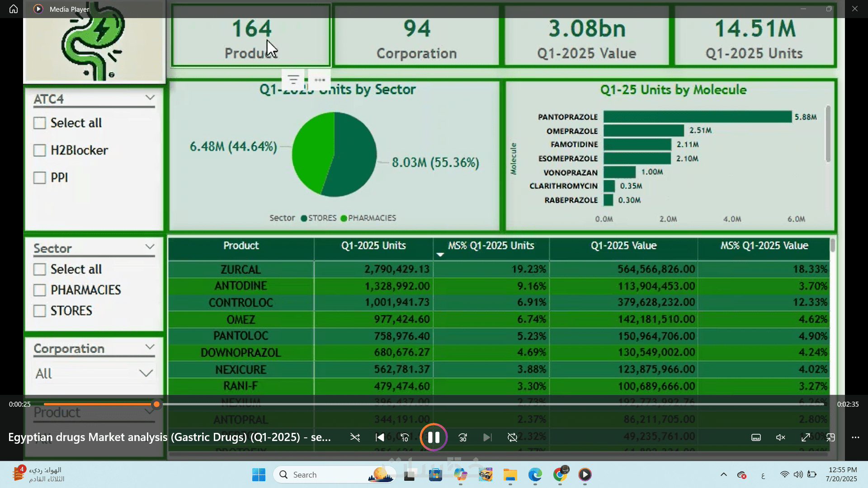Open the captions/subtitles menu icon

756,437
